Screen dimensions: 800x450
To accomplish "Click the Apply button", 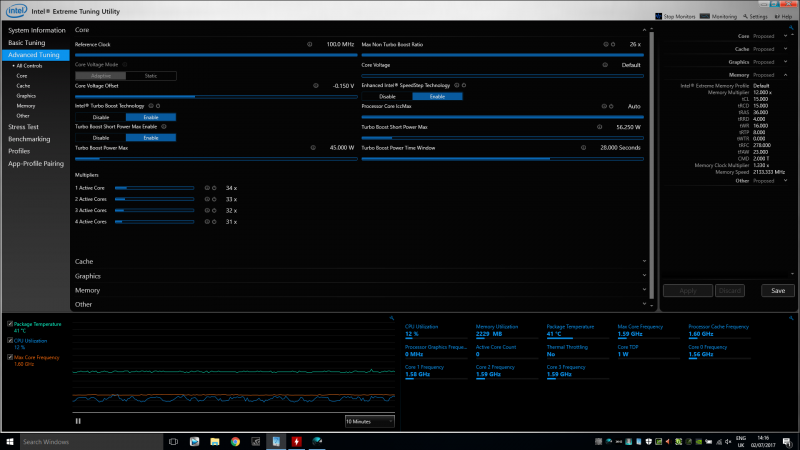I will tap(688, 291).
